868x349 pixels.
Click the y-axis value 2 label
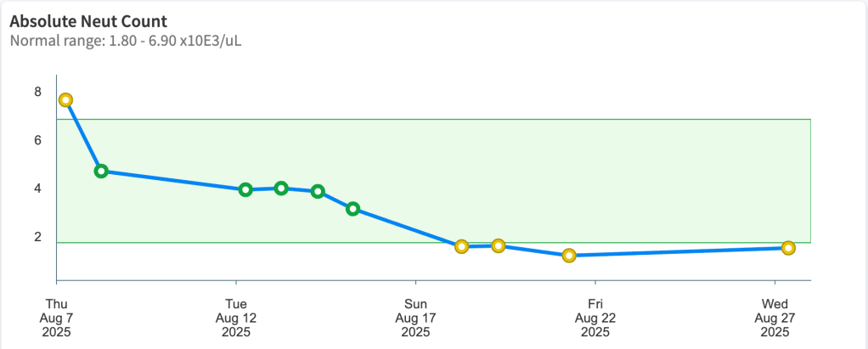pyautogui.click(x=37, y=237)
